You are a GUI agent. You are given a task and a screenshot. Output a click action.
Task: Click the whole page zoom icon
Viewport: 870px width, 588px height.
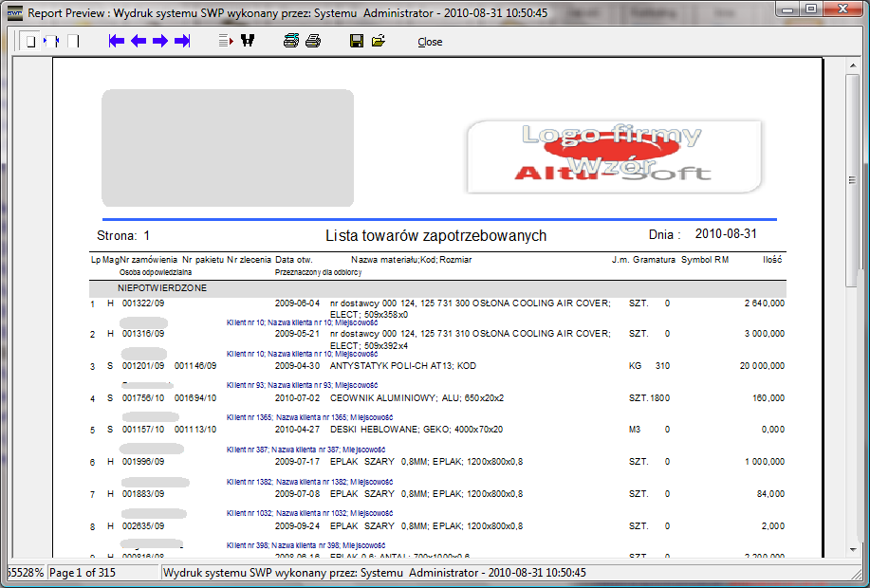click(30, 42)
